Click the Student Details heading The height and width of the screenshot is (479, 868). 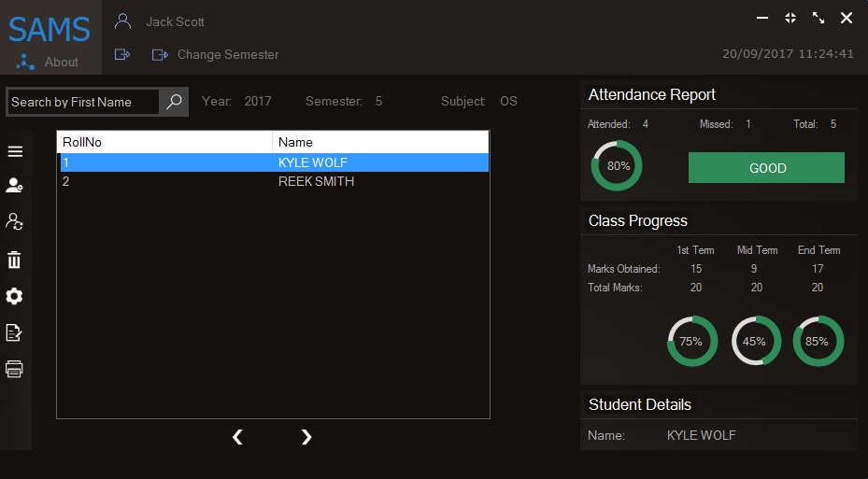tap(640, 405)
